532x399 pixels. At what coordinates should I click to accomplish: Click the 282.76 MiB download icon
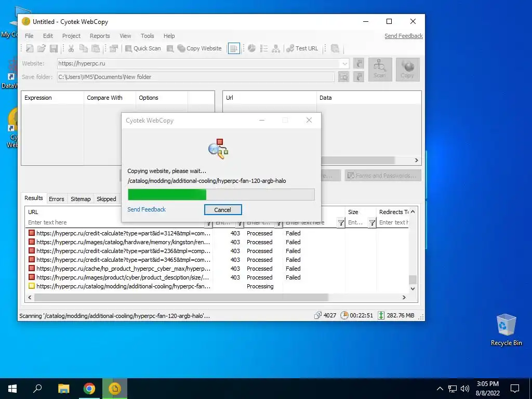[381, 315]
